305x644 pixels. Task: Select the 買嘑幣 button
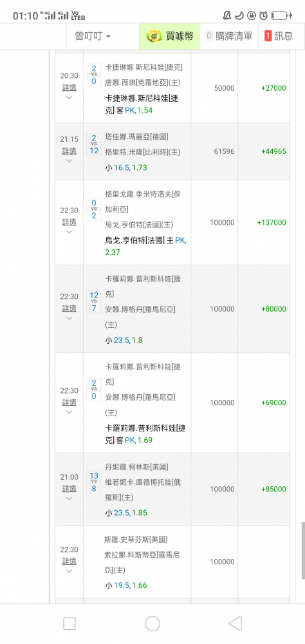coord(169,36)
